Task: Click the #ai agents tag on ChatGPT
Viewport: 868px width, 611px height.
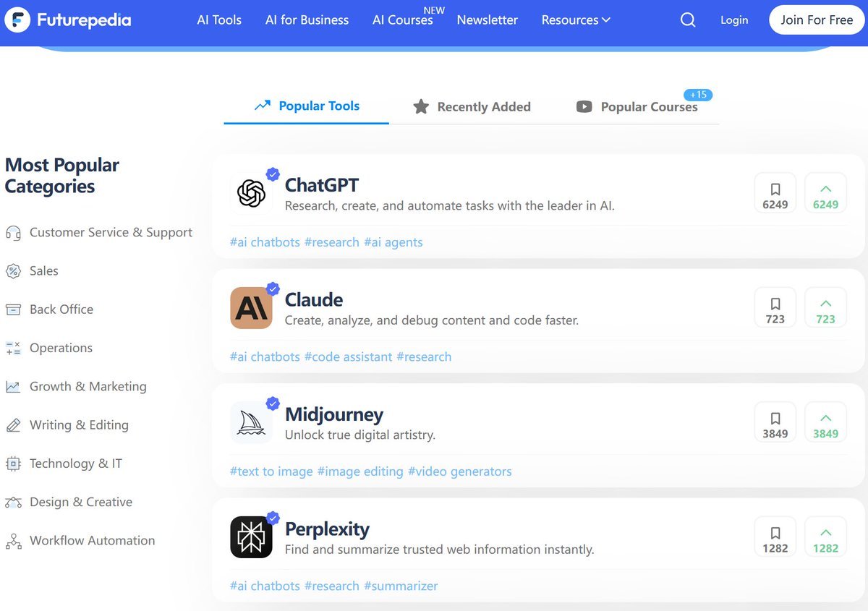Action: pos(393,242)
